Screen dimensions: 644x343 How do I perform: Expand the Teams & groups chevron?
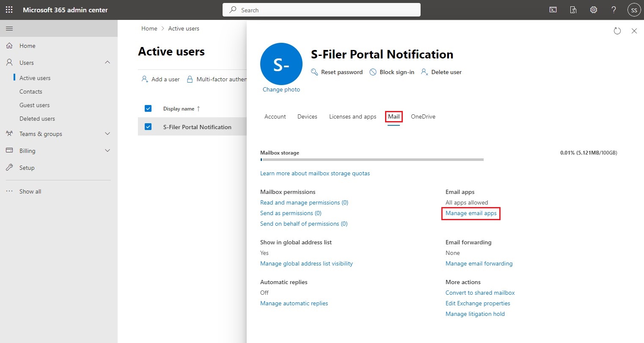click(x=107, y=134)
